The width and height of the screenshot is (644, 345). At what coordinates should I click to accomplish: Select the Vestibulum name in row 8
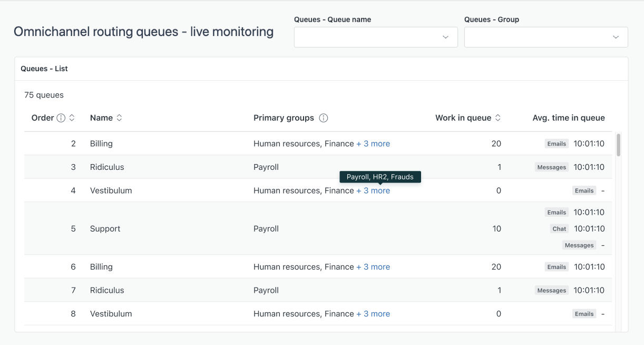click(111, 314)
